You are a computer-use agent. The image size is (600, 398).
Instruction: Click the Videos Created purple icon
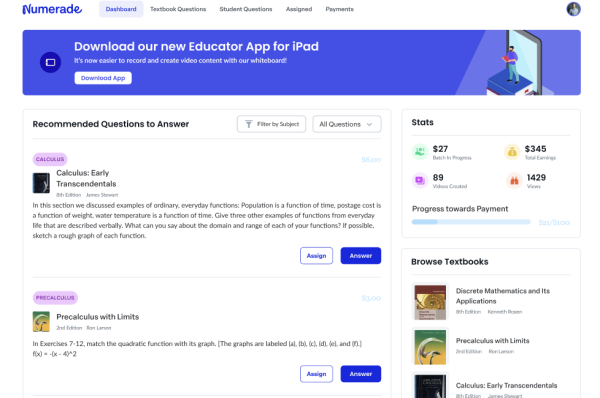tap(420, 180)
